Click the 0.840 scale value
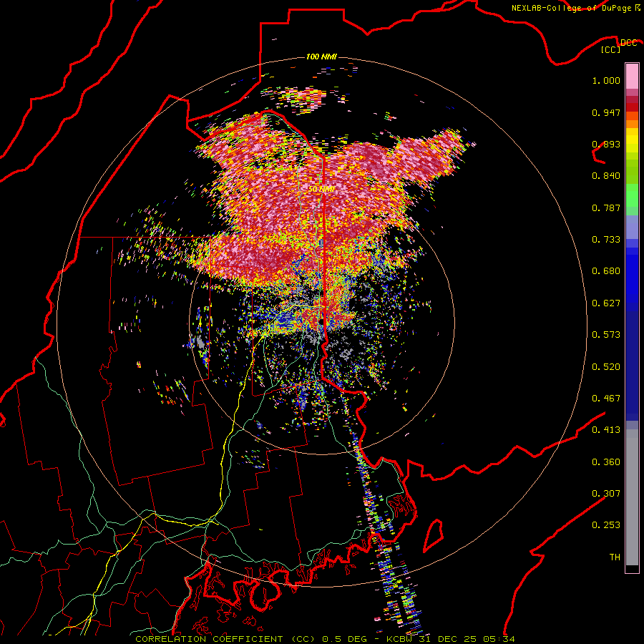The height and width of the screenshot is (644, 644). (x=606, y=176)
